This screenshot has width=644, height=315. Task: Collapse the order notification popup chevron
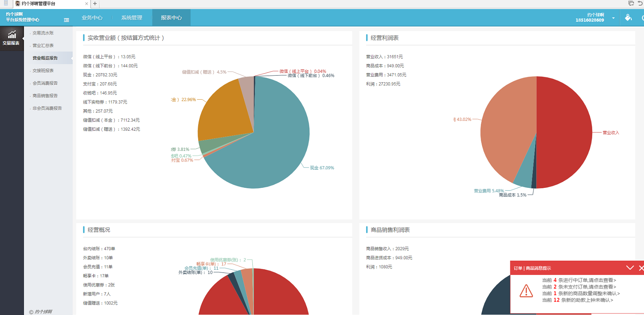click(630, 268)
